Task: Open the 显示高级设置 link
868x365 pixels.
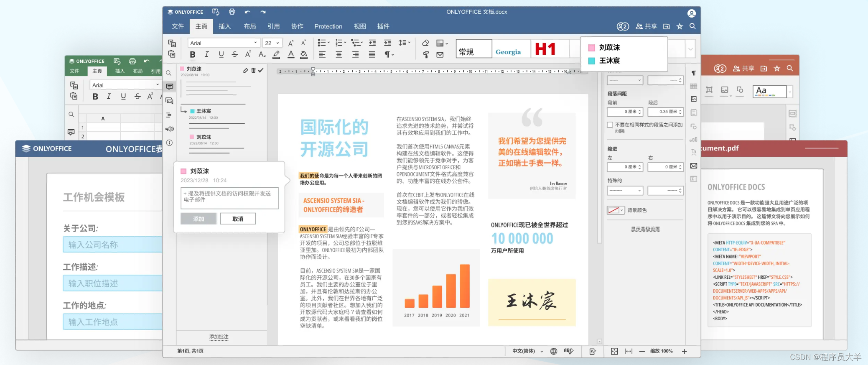Action: click(x=645, y=229)
